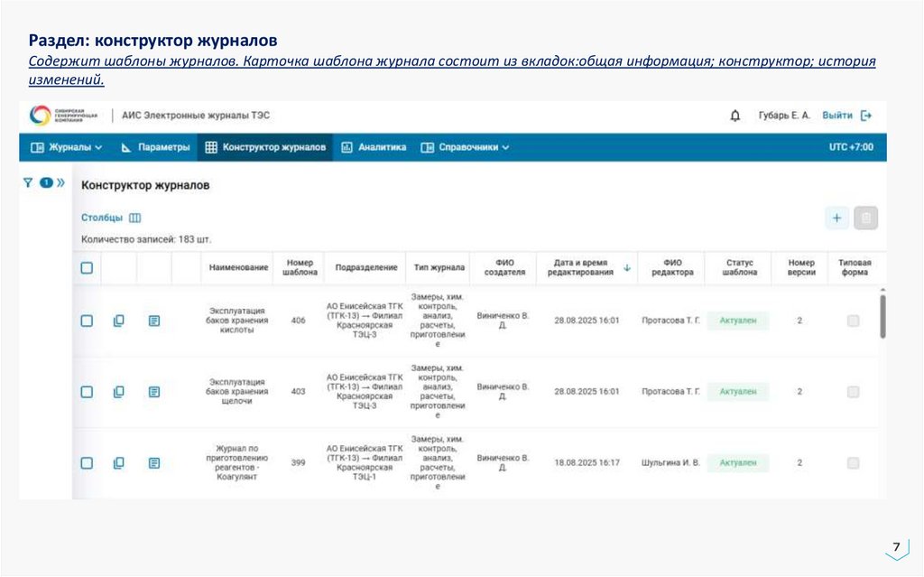This screenshot has width=924, height=577.
Task: Click the notification bell icon
Action: (x=735, y=116)
